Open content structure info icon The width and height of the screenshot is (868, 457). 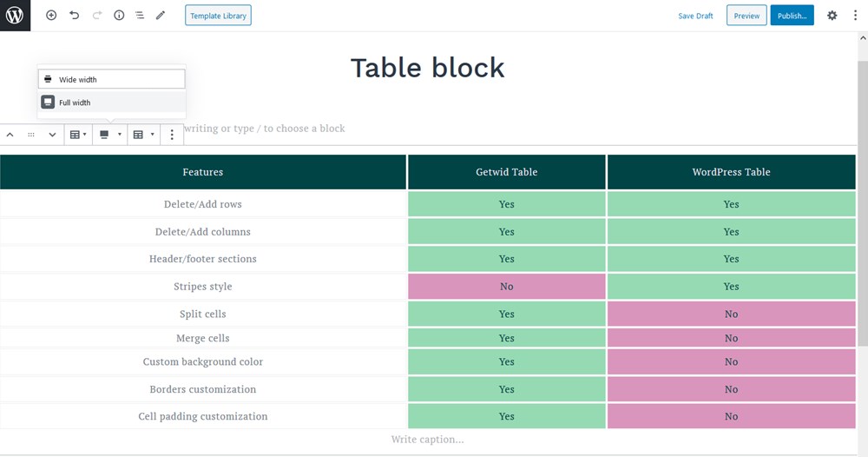[x=119, y=16]
